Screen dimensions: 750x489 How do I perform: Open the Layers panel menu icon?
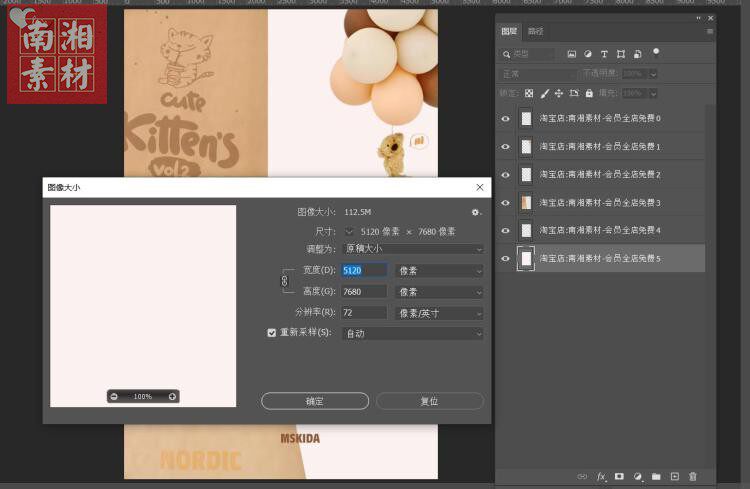pyautogui.click(x=709, y=31)
